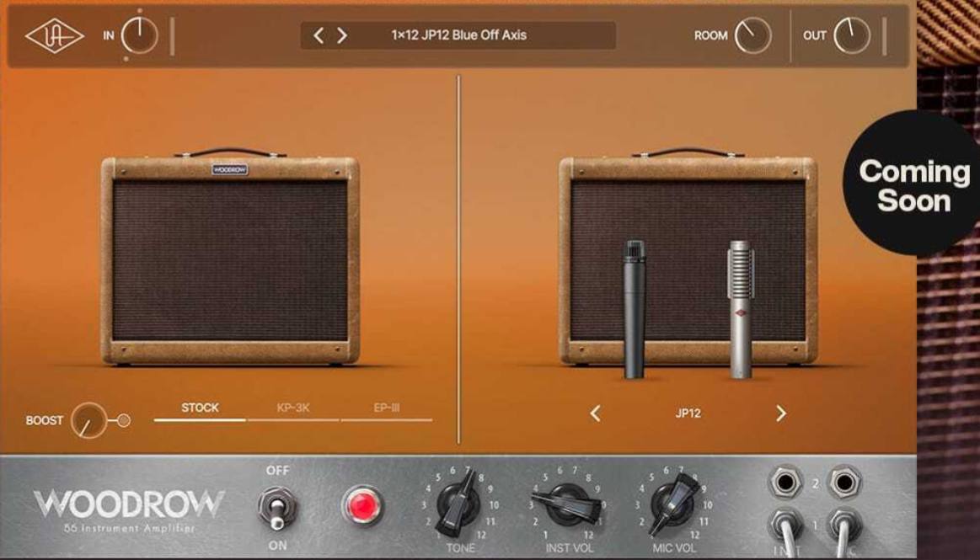This screenshot has width=980, height=560.
Task: Select the black dynamic microphone
Action: point(635,310)
